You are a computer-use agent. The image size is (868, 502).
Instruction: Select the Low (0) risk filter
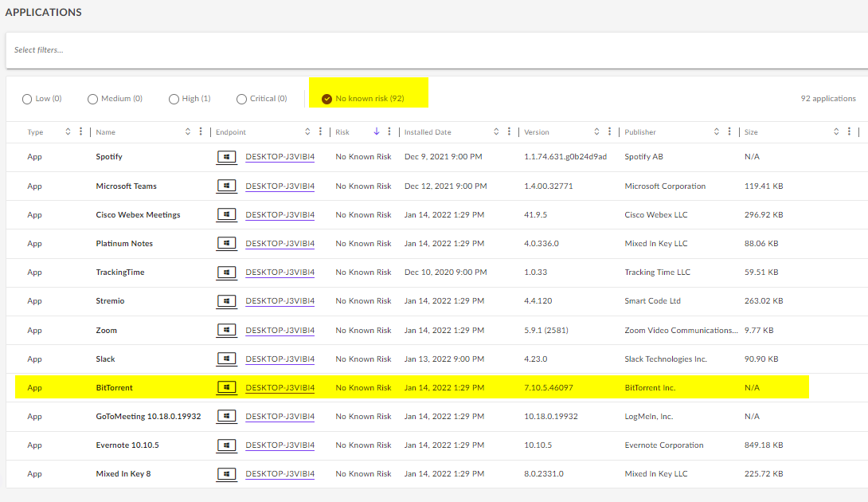tap(42, 99)
